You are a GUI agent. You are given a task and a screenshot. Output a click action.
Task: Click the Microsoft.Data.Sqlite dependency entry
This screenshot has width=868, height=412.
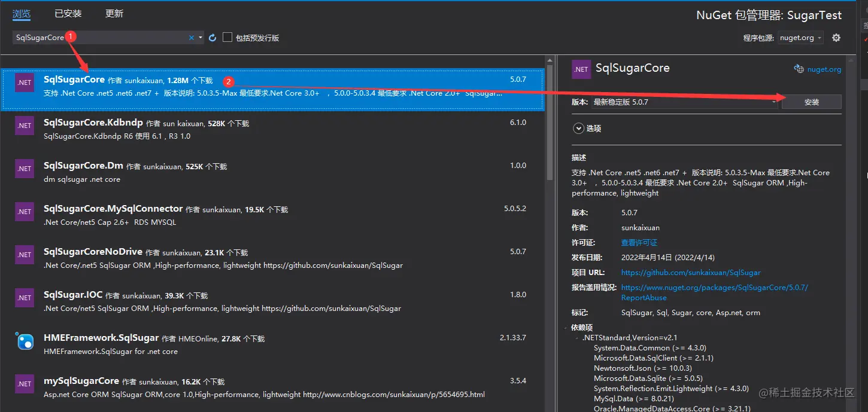[648, 379]
